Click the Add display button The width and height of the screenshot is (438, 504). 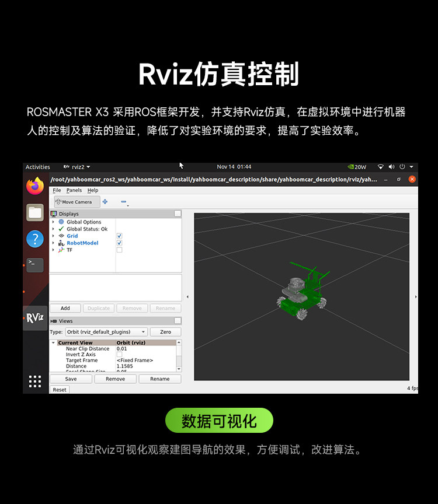pos(65,308)
